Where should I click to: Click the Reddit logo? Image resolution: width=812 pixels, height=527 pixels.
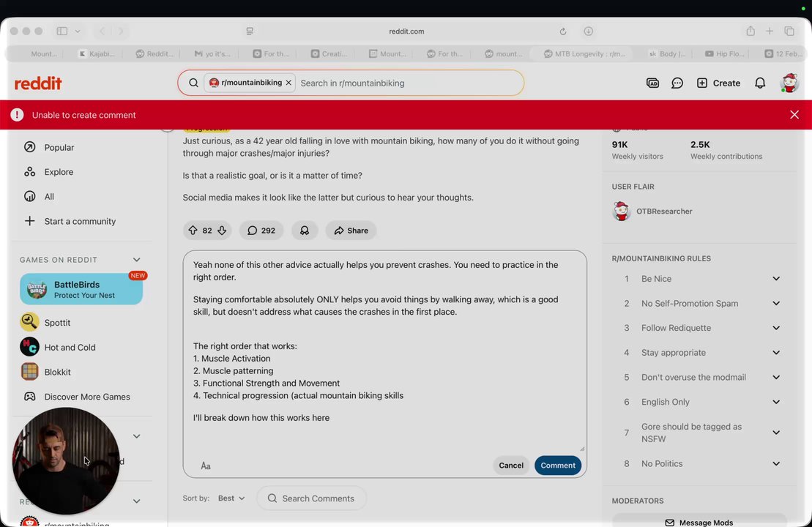coord(38,83)
